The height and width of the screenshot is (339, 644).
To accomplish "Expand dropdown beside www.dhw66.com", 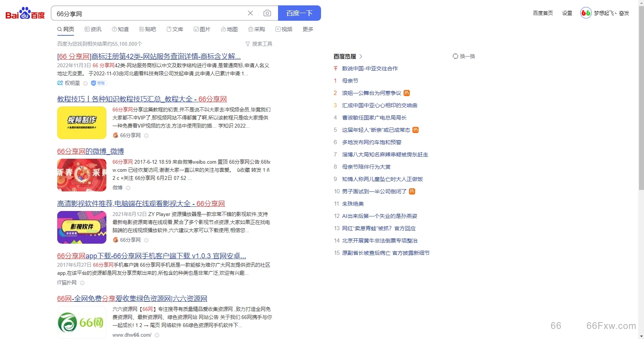I will [157, 335].
